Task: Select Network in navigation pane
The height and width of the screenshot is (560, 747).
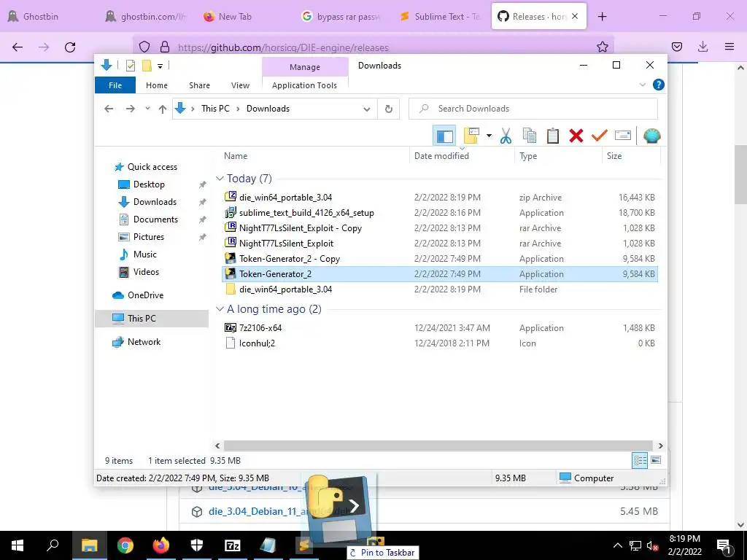Action: click(144, 342)
